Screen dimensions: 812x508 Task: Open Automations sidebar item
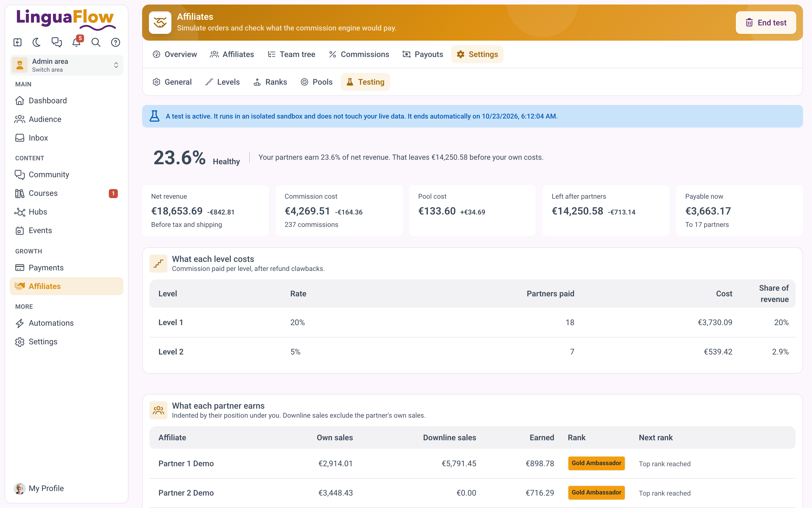[67, 323]
